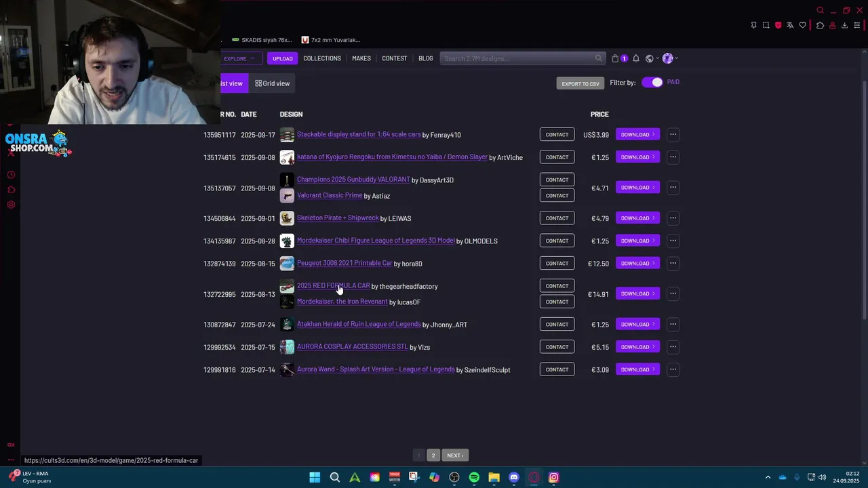This screenshot has width=868, height=488.
Task: Open the 'SKADIS siyah 76x...' bookmark
Action: click(262, 40)
